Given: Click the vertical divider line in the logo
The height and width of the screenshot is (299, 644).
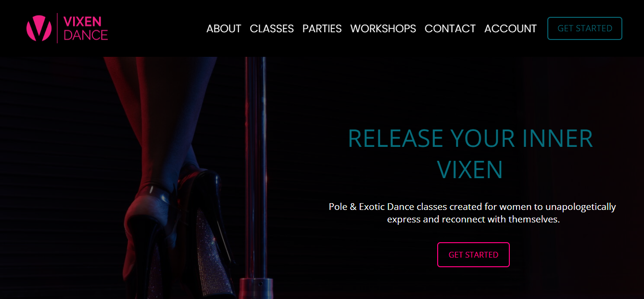Looking at the screenshot, I should tap(57, 28).
